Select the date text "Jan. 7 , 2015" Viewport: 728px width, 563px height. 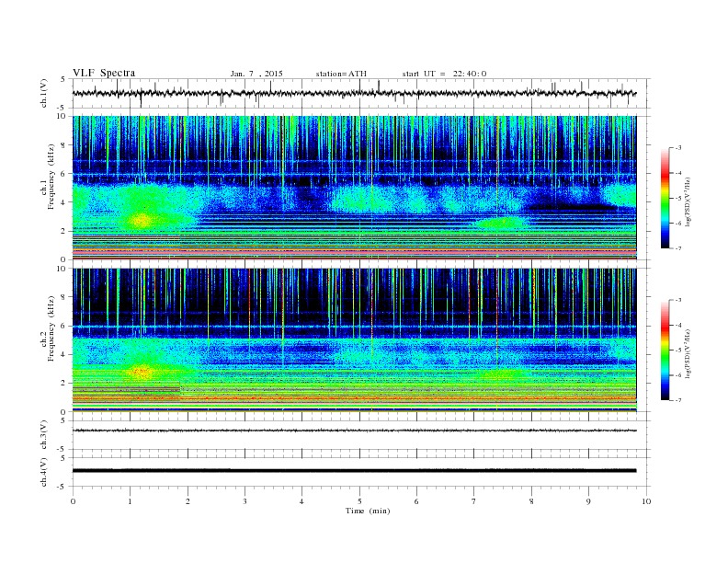tap(256, 74)
